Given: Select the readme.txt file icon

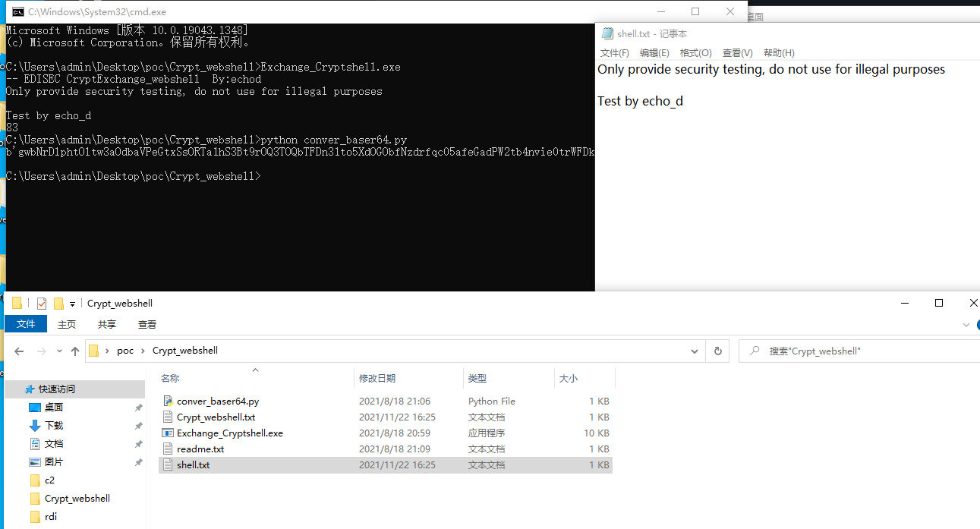Looking at the screenshot, I should (169, 449).
